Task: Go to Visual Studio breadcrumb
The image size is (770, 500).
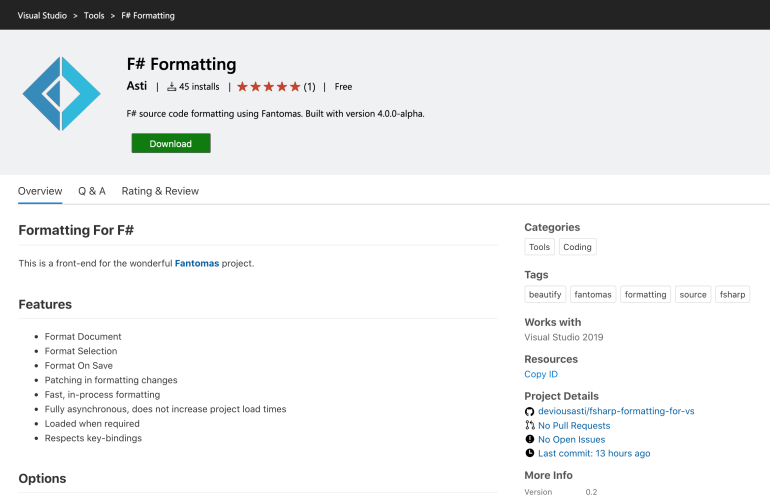Action: (x=41, y=16)
